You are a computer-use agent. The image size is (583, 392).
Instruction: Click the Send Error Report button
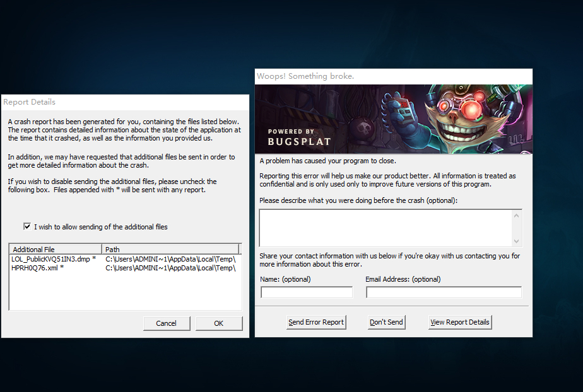coord(316,322)
